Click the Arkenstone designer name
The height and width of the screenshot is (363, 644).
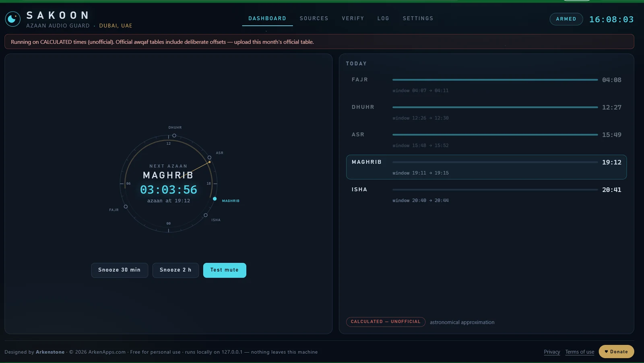coord(50,352)
